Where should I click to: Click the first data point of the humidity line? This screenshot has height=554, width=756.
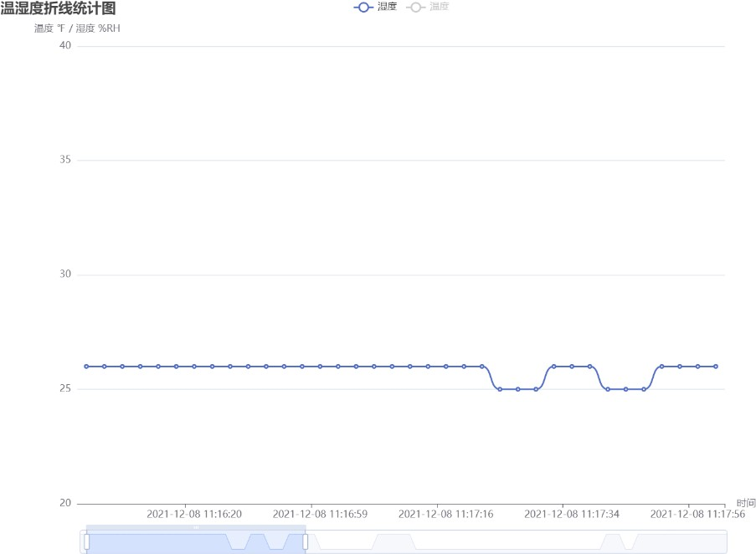[x=87, y=367]
